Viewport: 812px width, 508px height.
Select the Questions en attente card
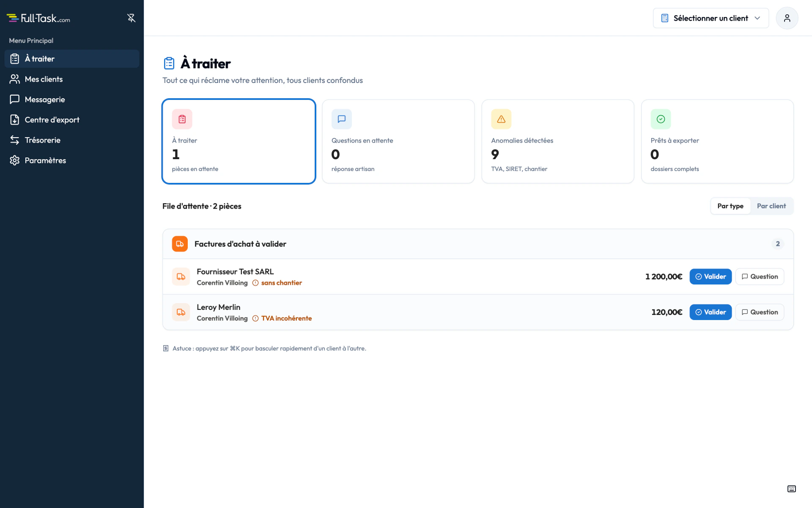click(x=398, y=141)
